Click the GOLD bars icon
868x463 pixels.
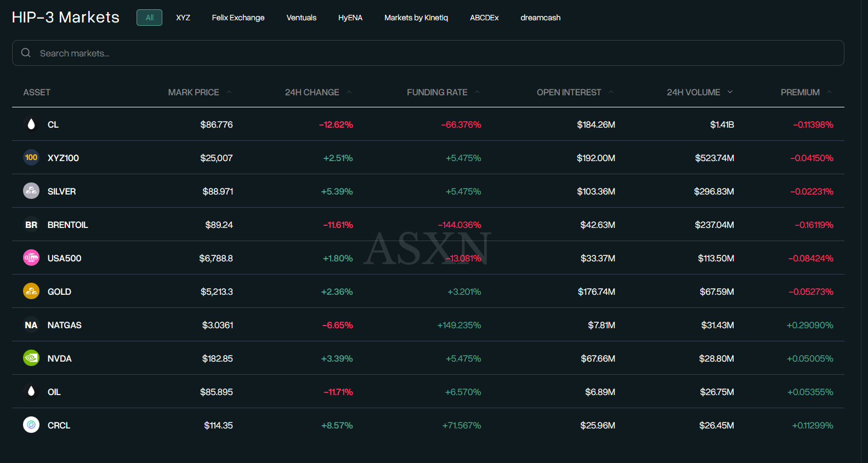pos(31,291)
